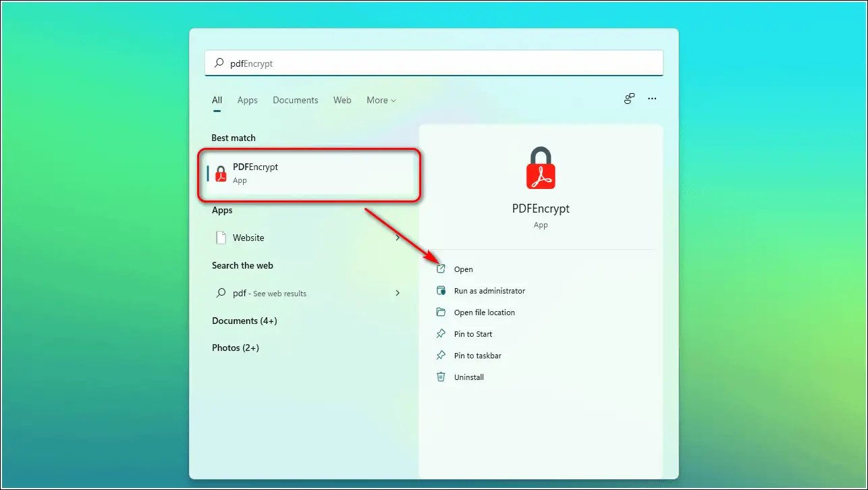The width and height of the screenshot is (868, 490).
Task: Click the large PDFEncrypt padlock icon in details pane
Action: 541,168
